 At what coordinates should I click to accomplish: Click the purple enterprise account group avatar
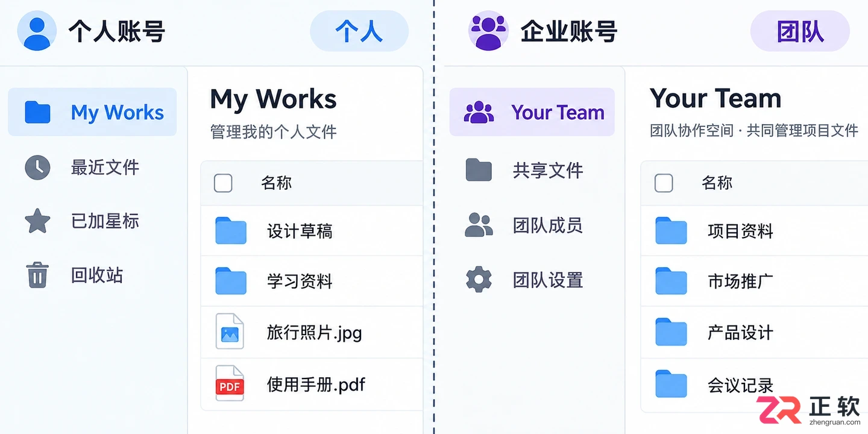pyautogui.click(x=488, y=31)
